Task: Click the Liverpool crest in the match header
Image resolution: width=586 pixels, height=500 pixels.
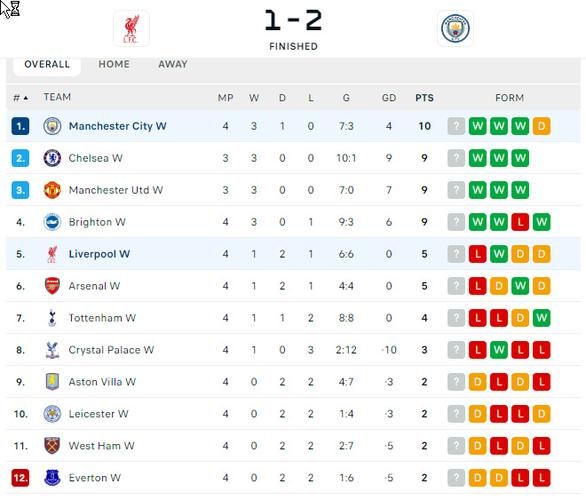Action: [131, 29]
